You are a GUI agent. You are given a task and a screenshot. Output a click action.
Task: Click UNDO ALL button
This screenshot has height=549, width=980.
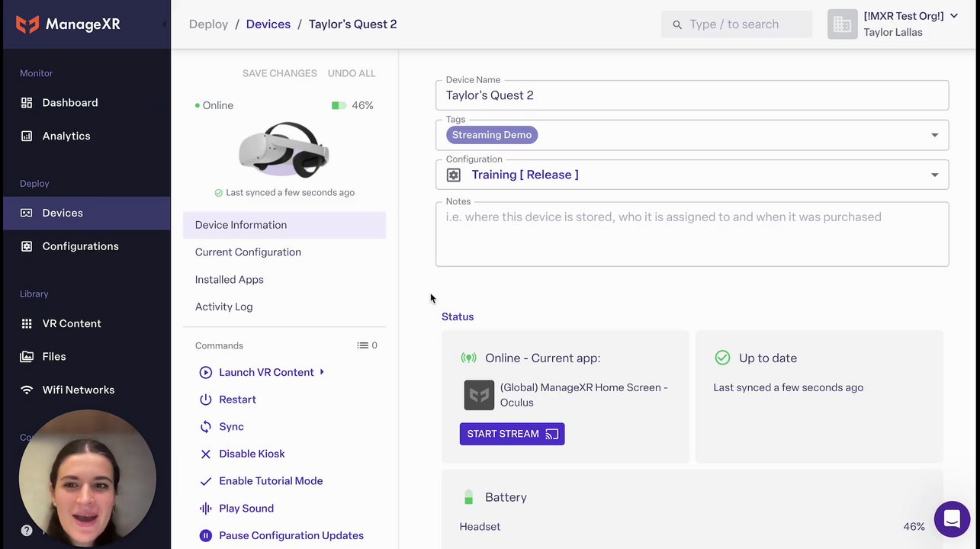pos(352,73)
